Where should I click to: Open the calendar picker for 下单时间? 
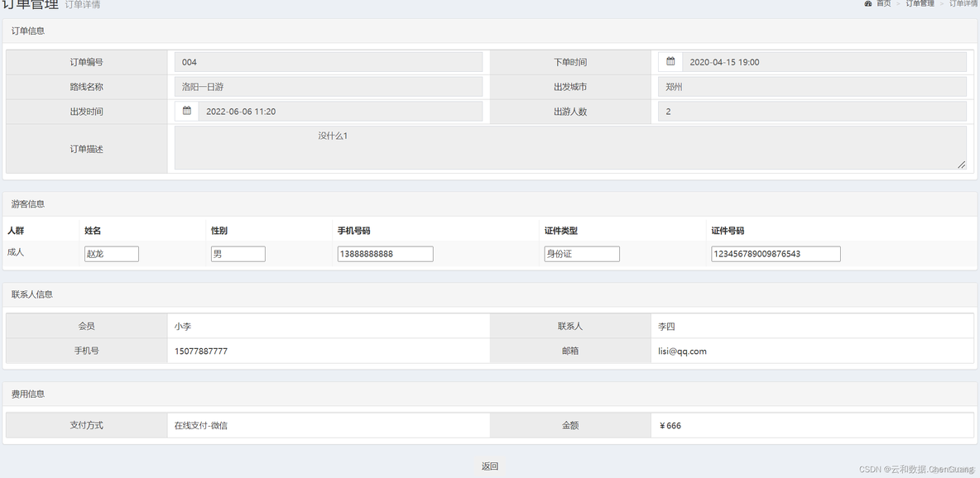(670, 61)
